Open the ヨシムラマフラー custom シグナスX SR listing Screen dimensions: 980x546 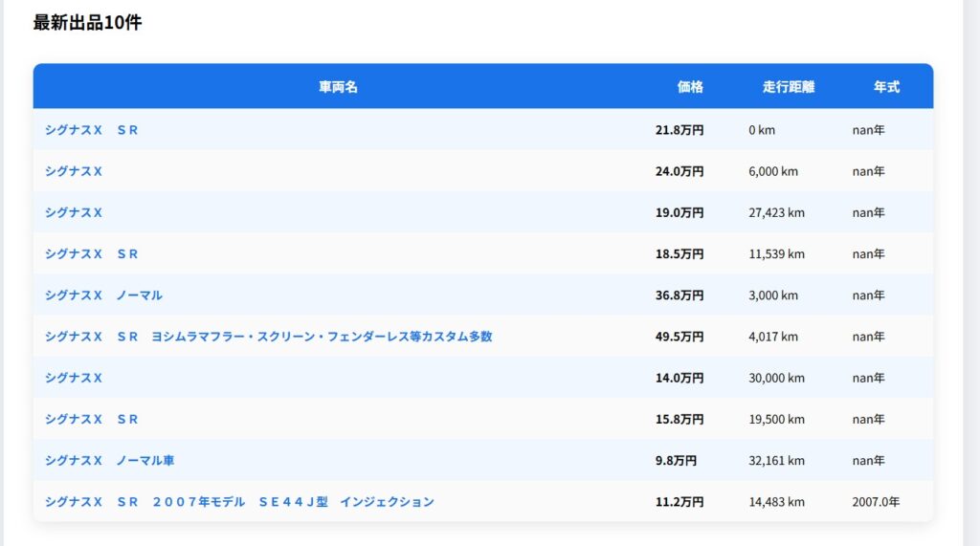(268, 337)
